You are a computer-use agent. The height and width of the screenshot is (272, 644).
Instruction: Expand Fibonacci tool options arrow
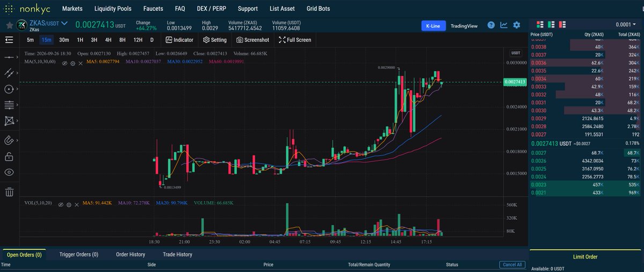point(18,105)
